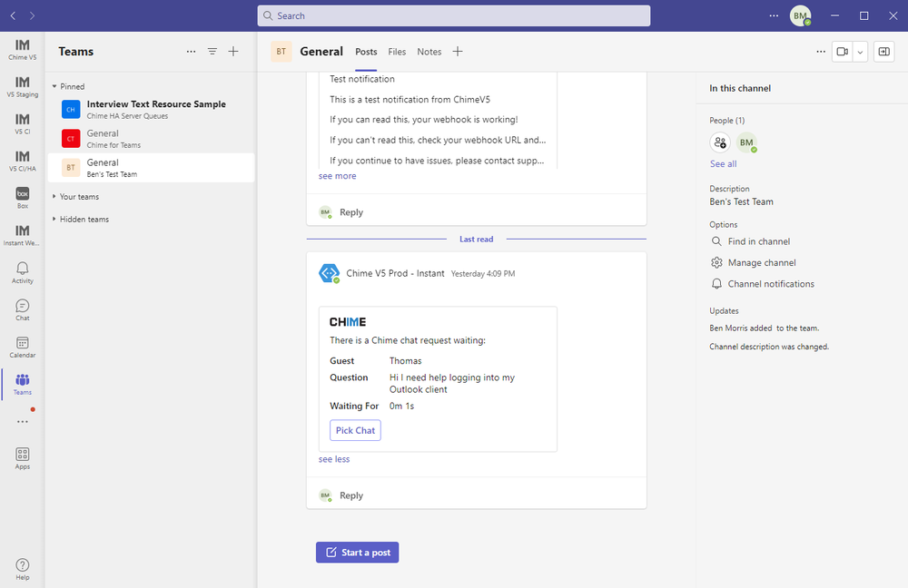
Task: Open the Activity feed
Action: (22, 272)
